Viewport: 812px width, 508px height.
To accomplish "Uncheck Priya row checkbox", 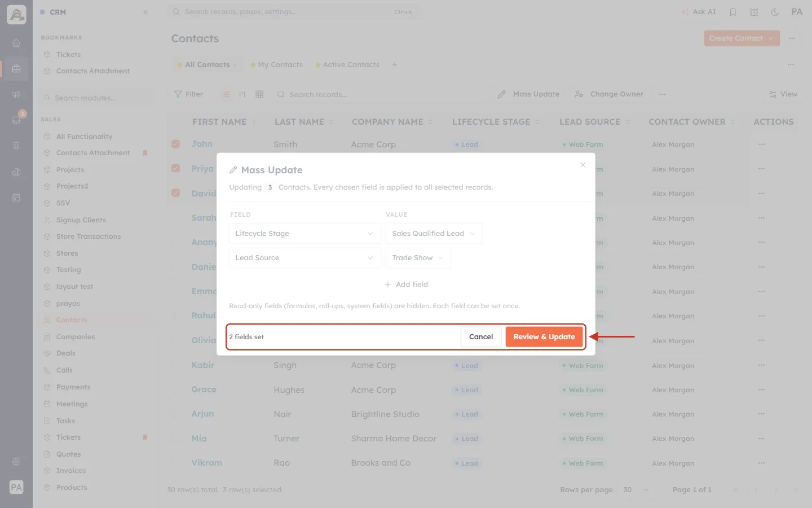I will click(176, 168).
